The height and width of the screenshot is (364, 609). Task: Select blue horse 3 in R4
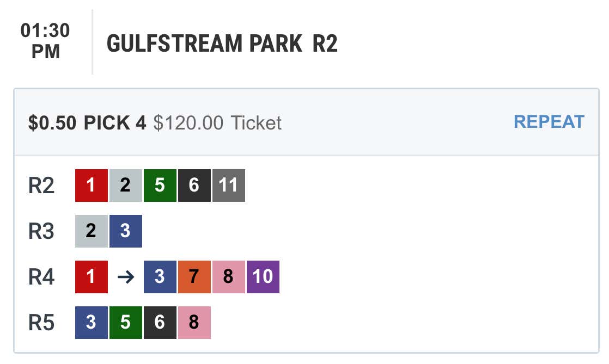pos(160,277)
